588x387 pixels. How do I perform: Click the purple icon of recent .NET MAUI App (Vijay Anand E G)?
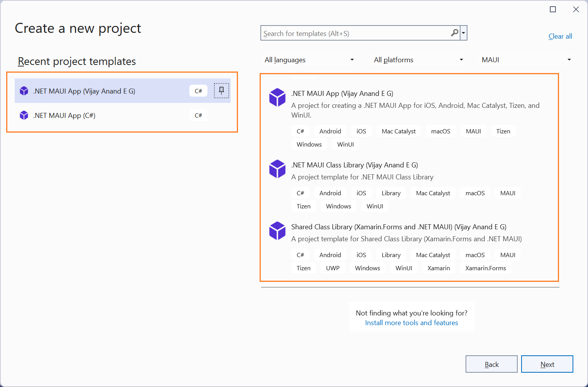coord(24,91)
